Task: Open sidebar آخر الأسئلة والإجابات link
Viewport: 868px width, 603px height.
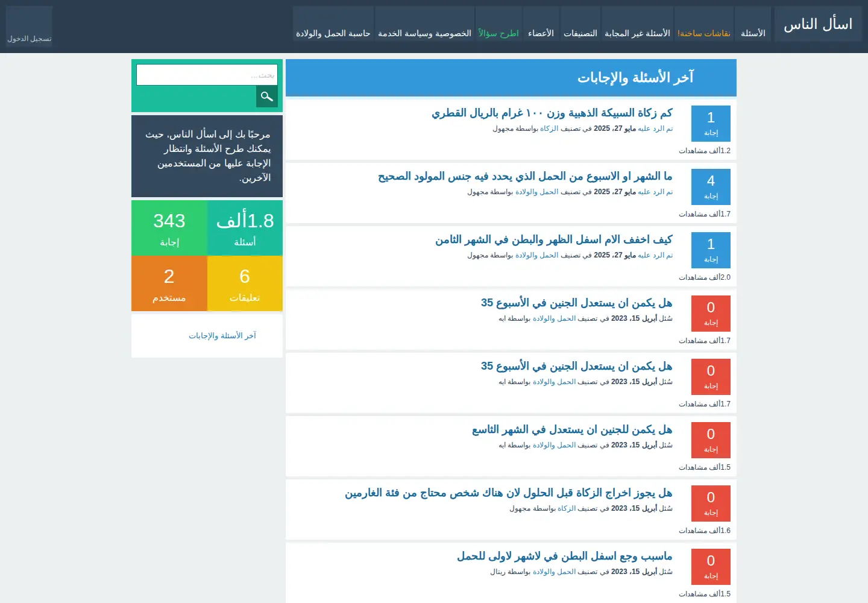Action: click(x=222, y=335)
